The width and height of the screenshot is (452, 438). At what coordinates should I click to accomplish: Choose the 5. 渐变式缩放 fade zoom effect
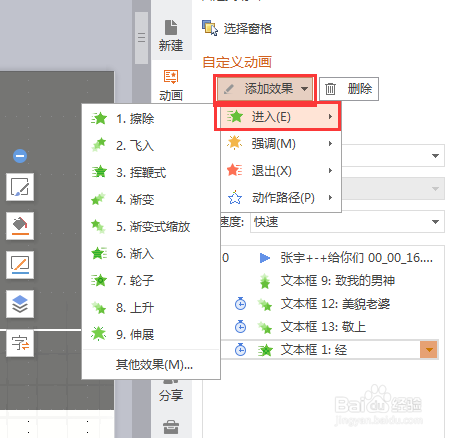(151, 227)
